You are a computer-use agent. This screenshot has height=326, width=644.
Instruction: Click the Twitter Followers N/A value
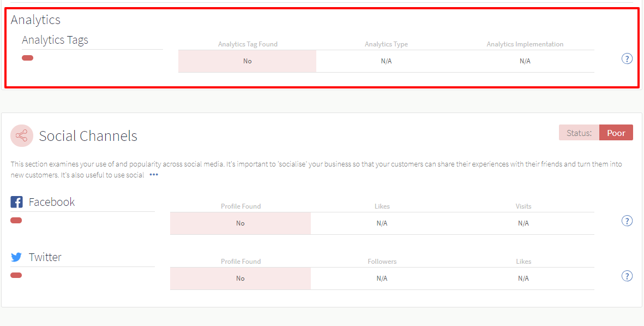click(382, 278)
